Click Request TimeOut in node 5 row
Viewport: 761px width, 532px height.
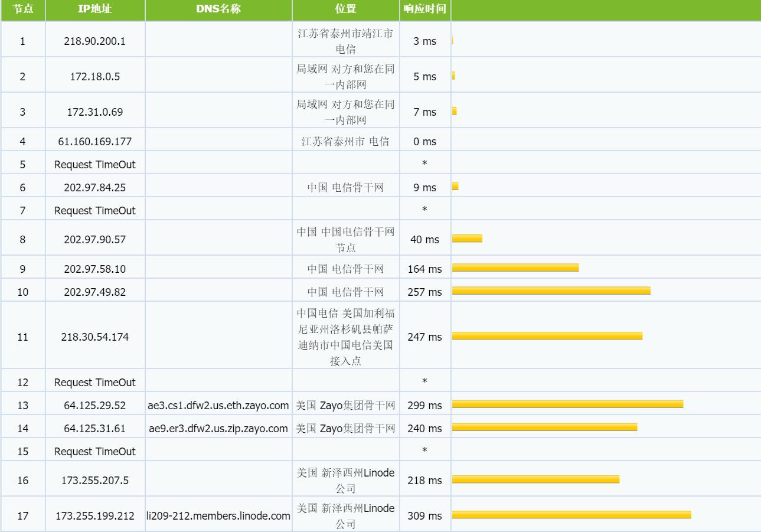pyautogui.click(x=95, y=165)
